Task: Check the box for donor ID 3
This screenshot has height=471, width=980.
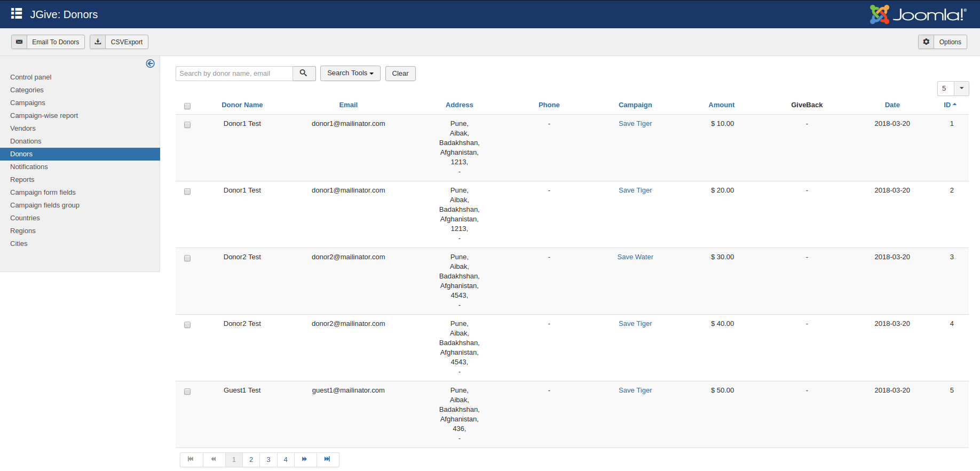Action: click(187, 258)
